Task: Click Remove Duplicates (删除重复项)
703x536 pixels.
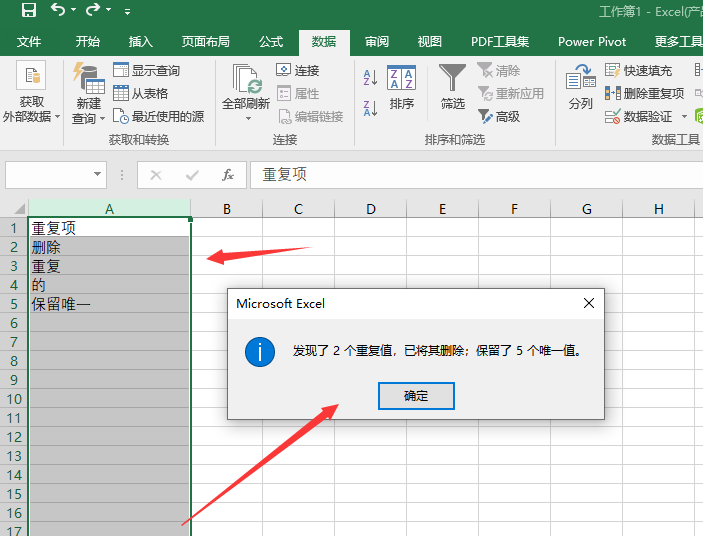Action: pos(645,93)
